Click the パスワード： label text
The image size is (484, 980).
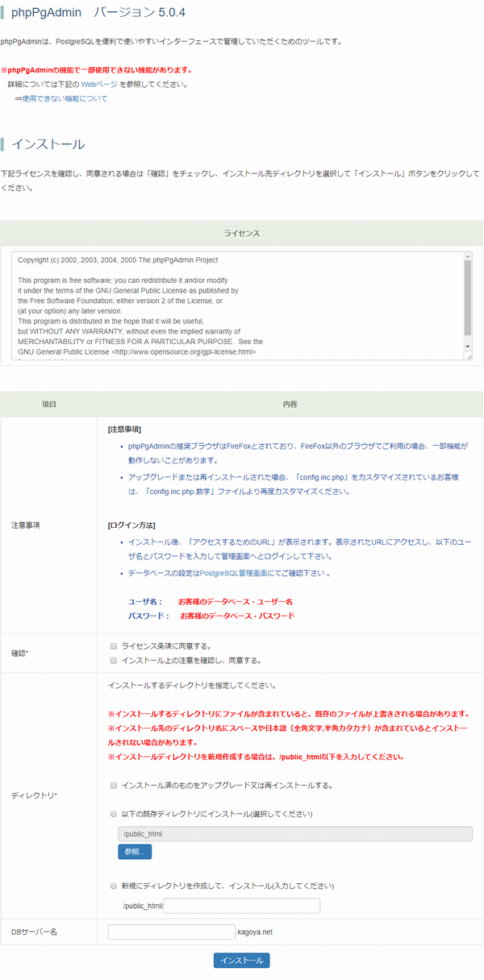coord(149,616)
